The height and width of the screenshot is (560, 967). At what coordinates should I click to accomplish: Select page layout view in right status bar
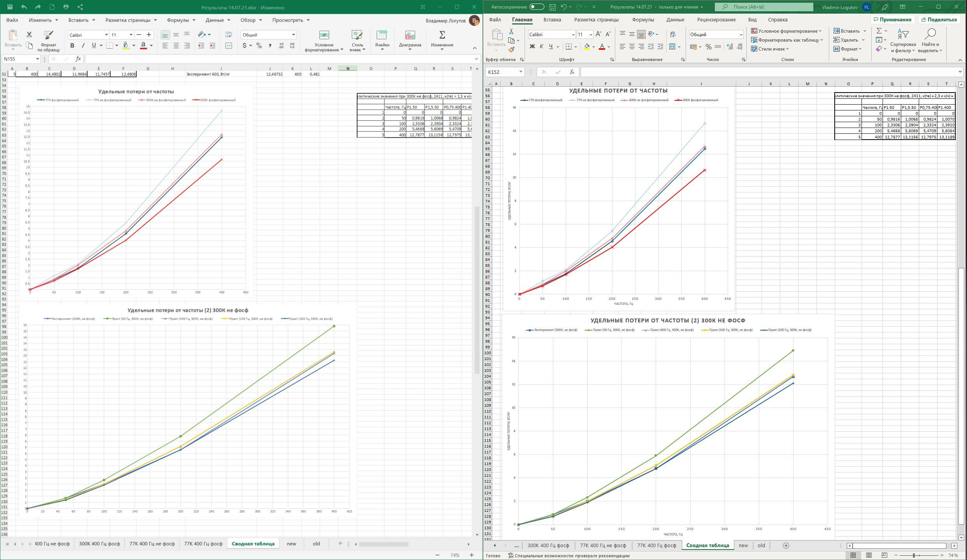pyautogui.click(x=869, y=555)
